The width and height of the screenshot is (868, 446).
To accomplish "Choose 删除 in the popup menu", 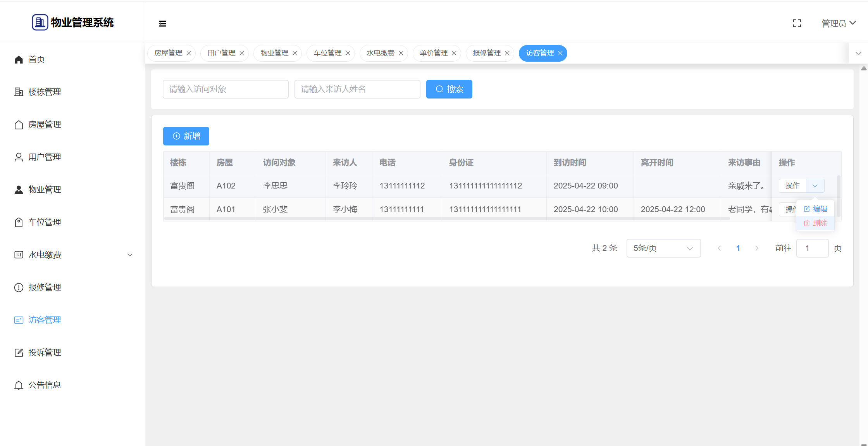I will 816,223.
